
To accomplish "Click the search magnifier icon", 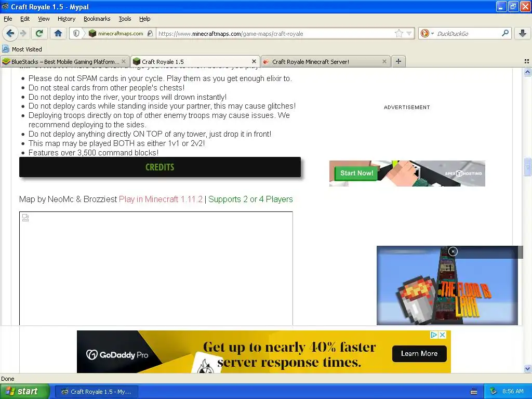I will click(x=505, y=33).
